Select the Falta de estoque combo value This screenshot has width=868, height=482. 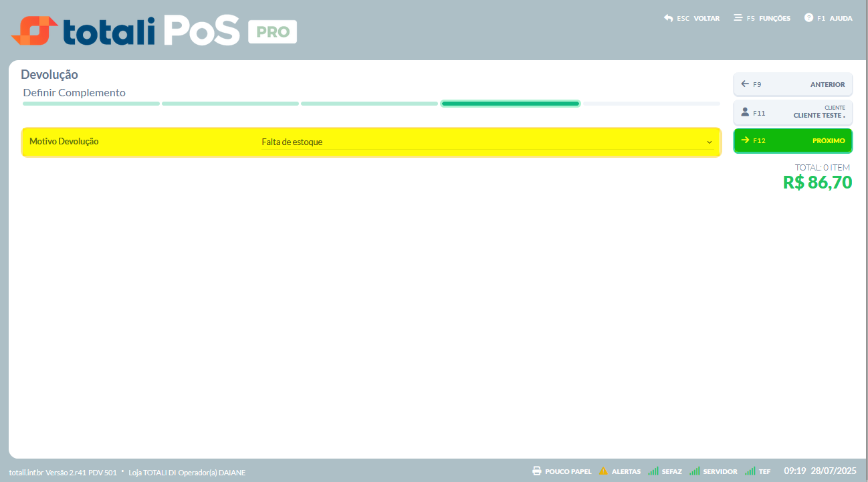pyautogui.click(x=487, y=142)
